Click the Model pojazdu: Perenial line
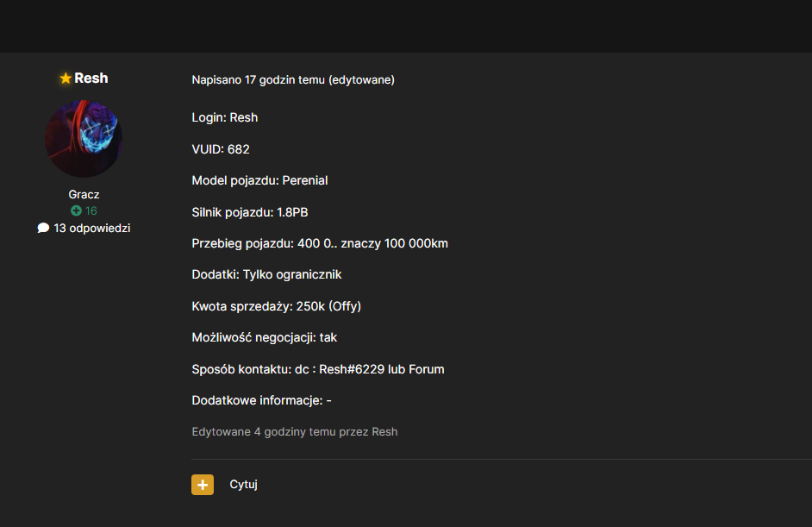This screenshot has width=812, height=527. 259,180
